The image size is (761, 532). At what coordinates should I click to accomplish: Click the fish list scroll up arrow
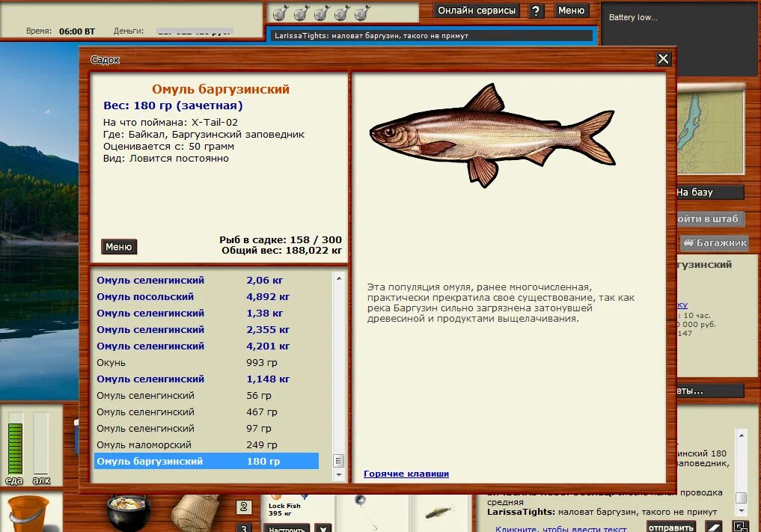pyautogui.click(x=339, y=278)
